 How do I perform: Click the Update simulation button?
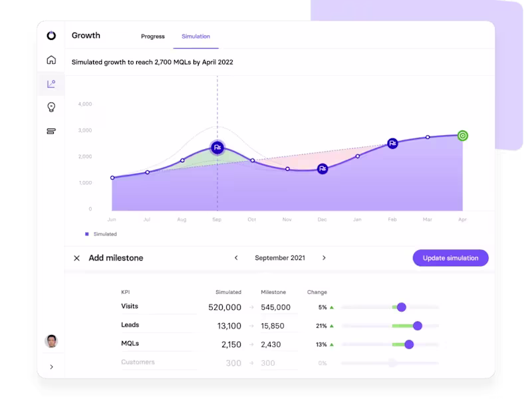click(x=451, y=258)
